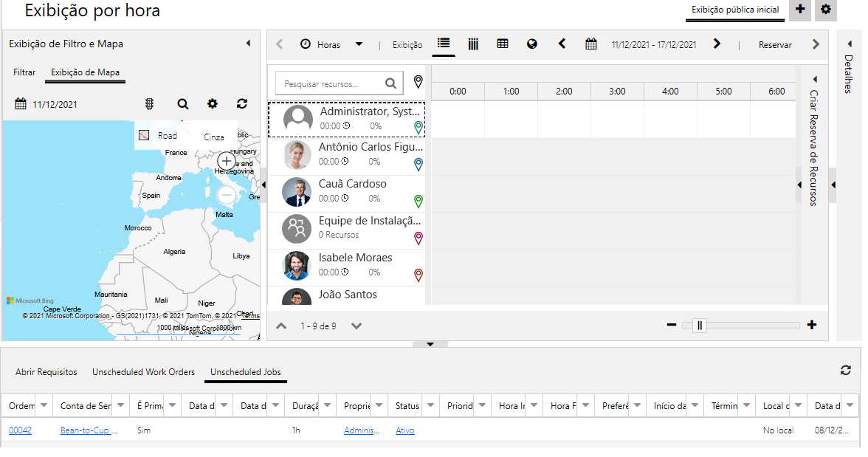Switch to the Exibição de Mapa tab
The image size is (868, 457).
tap(86, 72)
